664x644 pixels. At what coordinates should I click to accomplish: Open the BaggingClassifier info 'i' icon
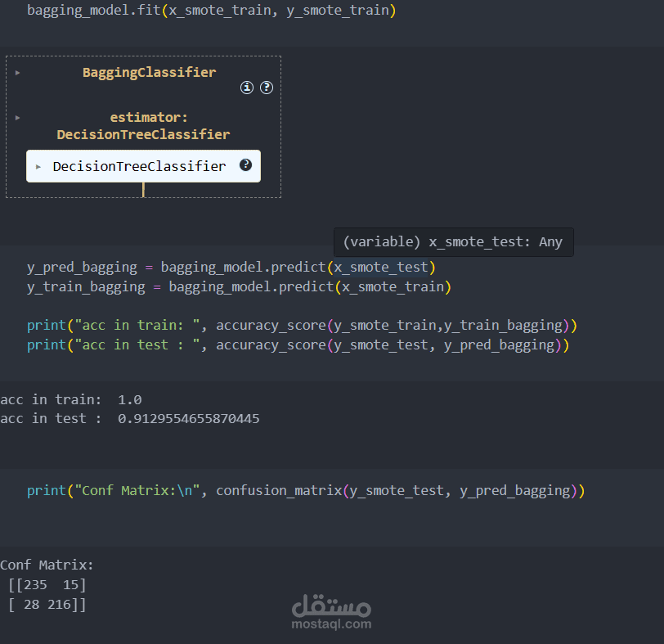[x=247, y=88]
